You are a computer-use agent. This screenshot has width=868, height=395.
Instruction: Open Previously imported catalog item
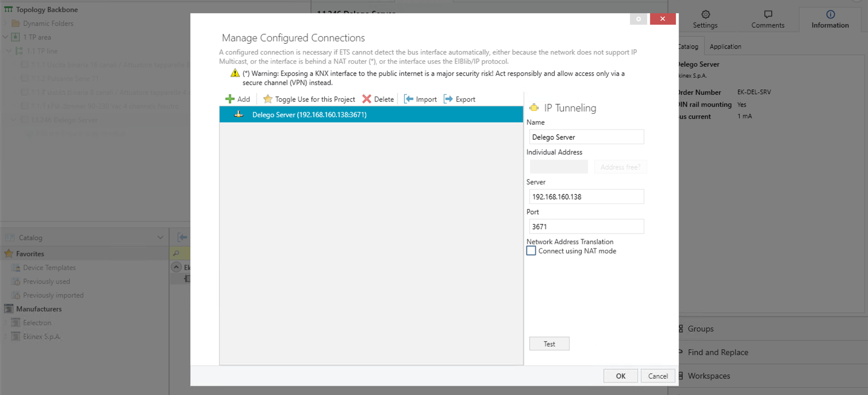[x=53, y=295]
